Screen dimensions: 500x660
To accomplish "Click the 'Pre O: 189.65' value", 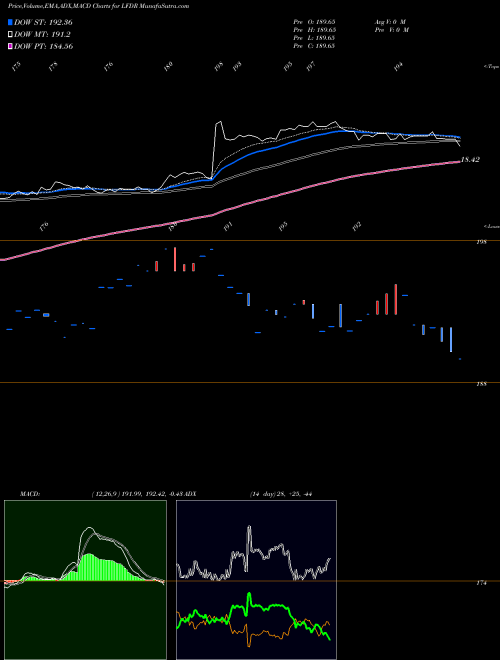I will click(x=314, y=22).
